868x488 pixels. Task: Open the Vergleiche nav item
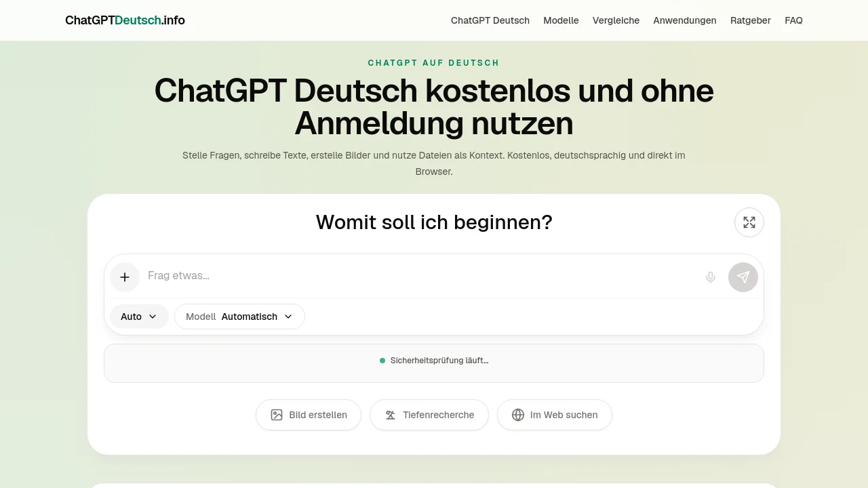pyautogui.click(x=616, y=20)
